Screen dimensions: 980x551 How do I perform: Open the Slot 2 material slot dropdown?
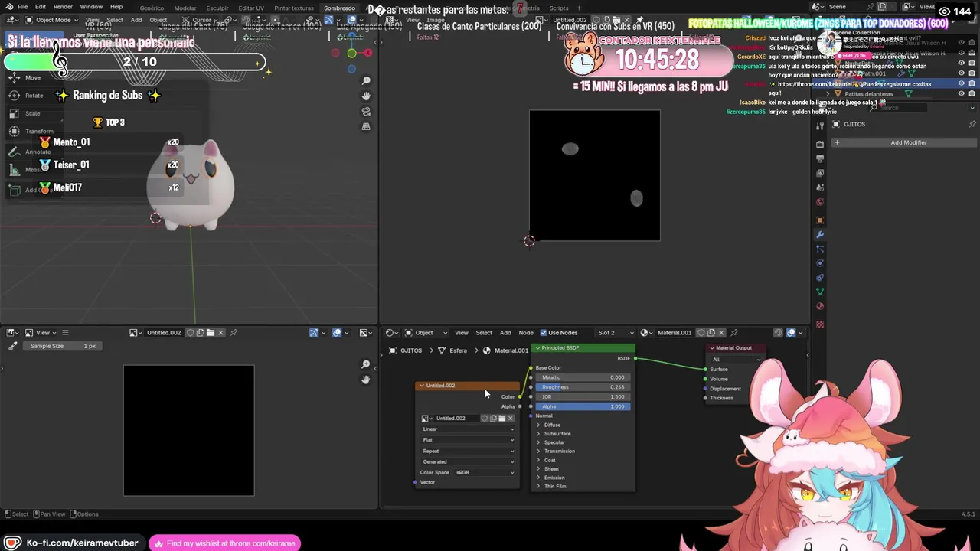coord(616,332)
